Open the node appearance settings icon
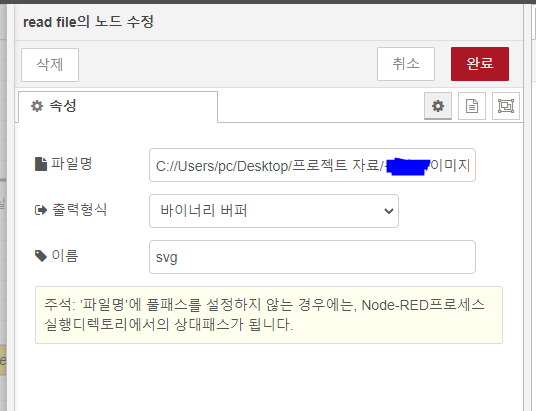Screen dimensions: 536x411 (x=506, y=106)
